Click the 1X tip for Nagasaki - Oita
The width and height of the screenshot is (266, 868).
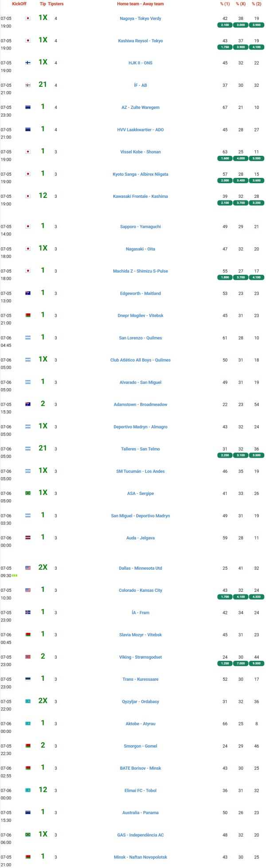point(43,248)
